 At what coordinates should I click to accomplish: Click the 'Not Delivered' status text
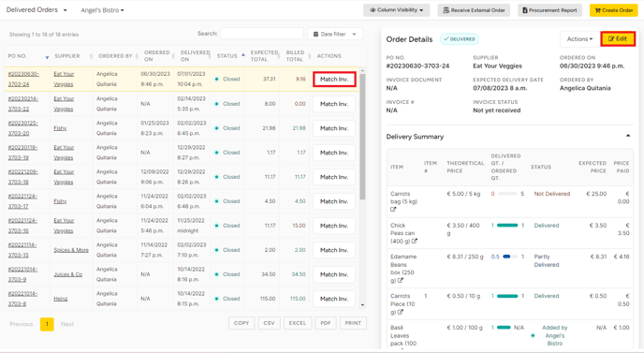click(x=552, y=194)
